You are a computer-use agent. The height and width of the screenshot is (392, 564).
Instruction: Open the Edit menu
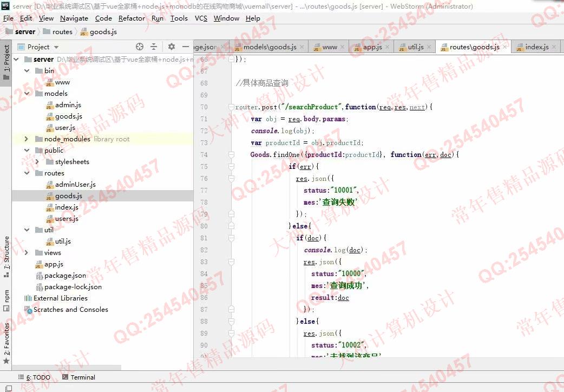(x=26, y=18)
